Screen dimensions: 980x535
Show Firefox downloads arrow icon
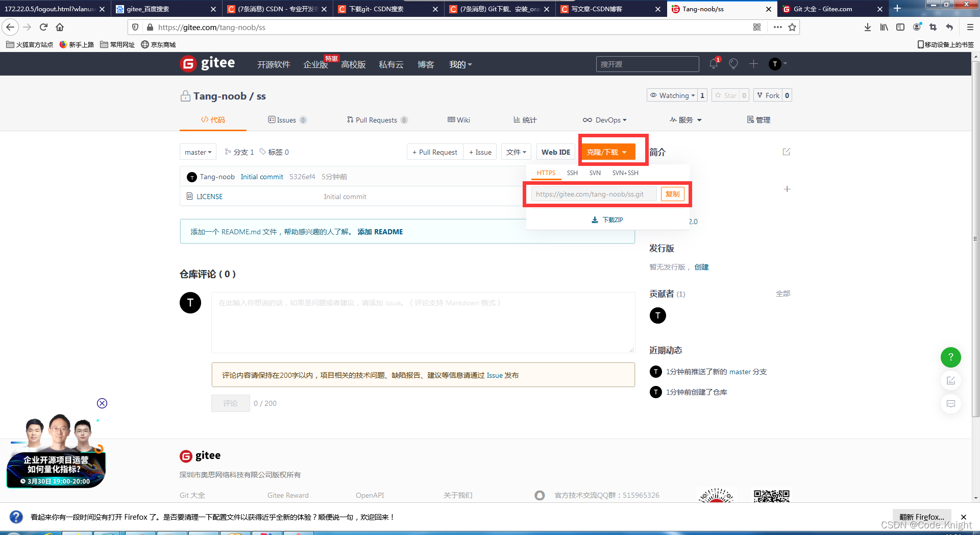[868, 27]
